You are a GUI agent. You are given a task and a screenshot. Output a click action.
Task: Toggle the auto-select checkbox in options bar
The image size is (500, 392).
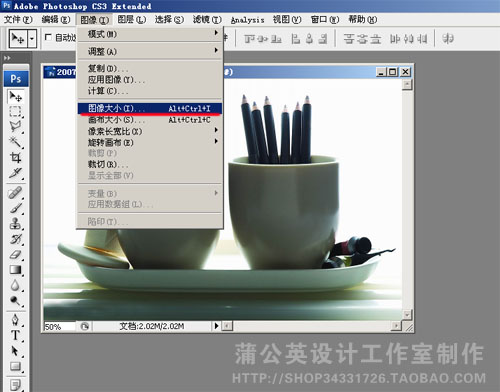point(48,37)
